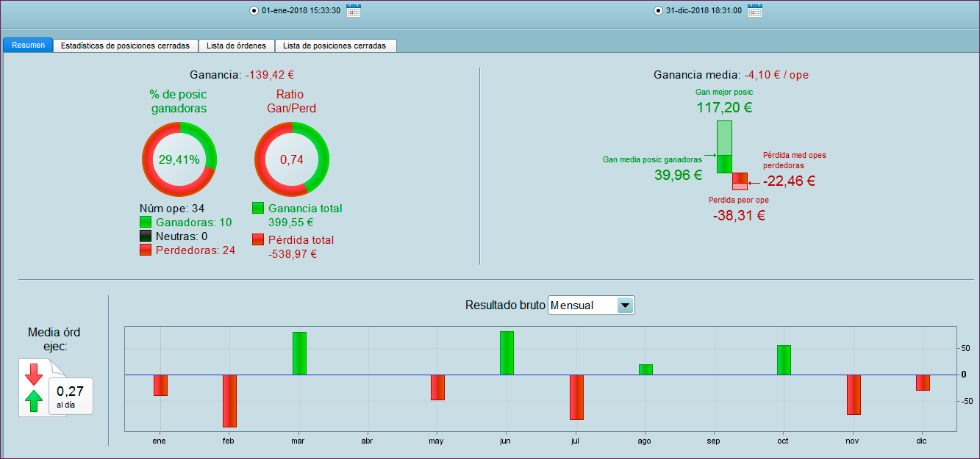This screenshot has width=980, height=459.
Task: Click the green upward orders arrow icon
Action: [32, 402]
